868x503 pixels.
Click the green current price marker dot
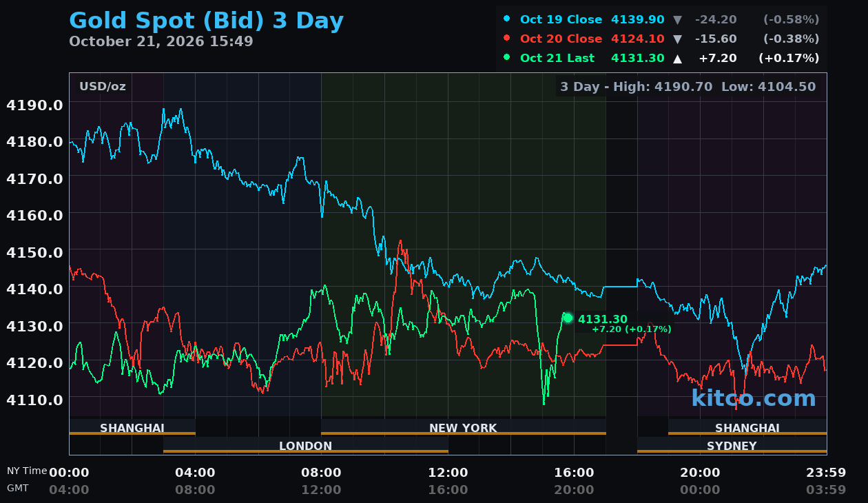(568, 318)
